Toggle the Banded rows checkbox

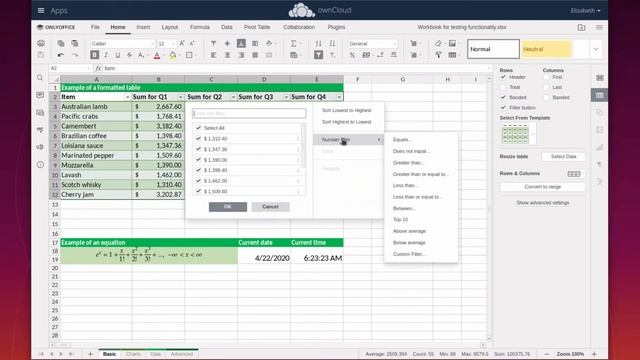[x=503, y=97]
